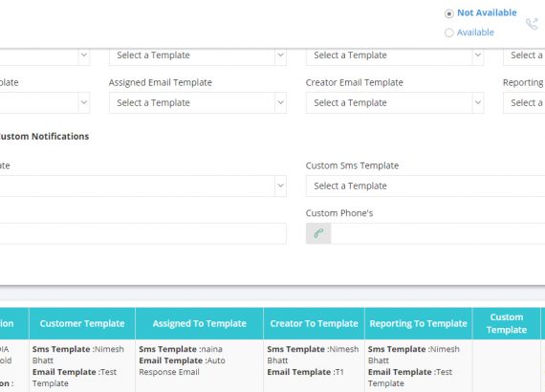The height and width of the screenshot is (392, 545).
Task: Click the Custom Template column header
Action: point(507,323)
